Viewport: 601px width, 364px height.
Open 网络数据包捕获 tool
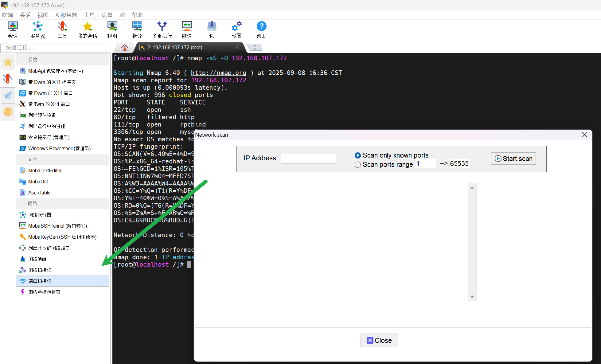[63, 292]
